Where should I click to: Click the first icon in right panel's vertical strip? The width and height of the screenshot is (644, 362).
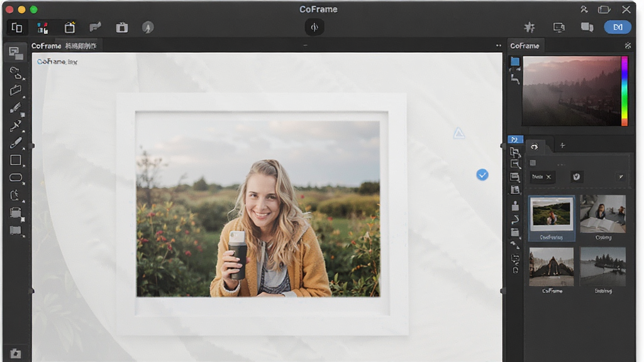click(515, 152)
